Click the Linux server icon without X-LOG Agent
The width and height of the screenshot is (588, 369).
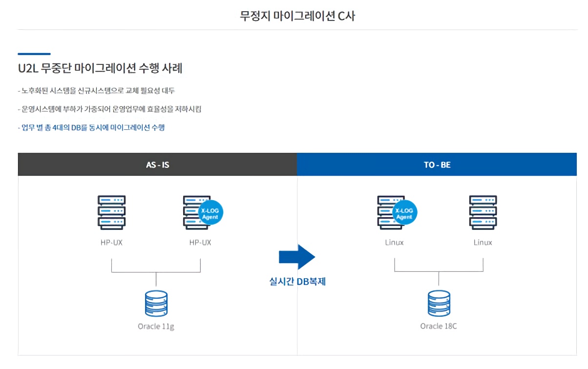(483, 212)
